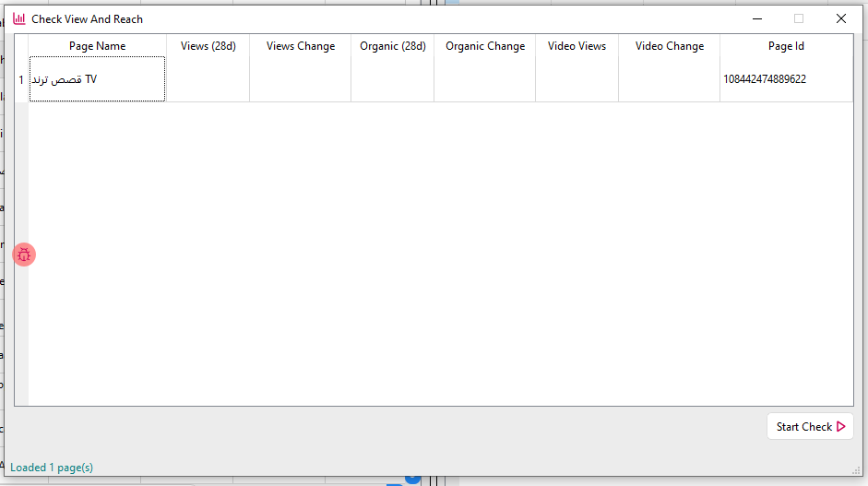Click the Page Id column header
This screenshot has height=486, width=868.
[x=786, y=46]
